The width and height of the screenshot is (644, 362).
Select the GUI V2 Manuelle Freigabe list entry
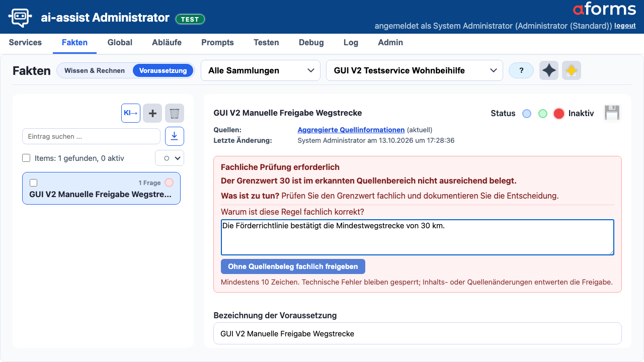click(x=101, y=189)
